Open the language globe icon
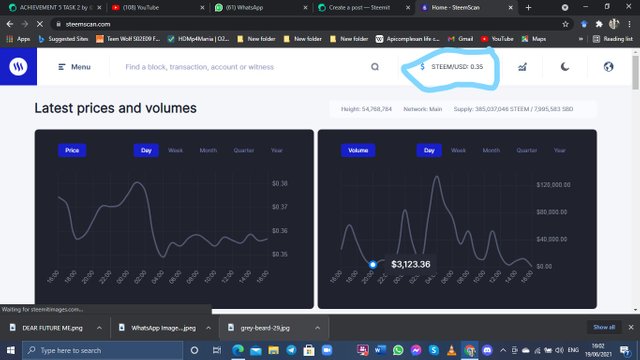 (608, 67)
